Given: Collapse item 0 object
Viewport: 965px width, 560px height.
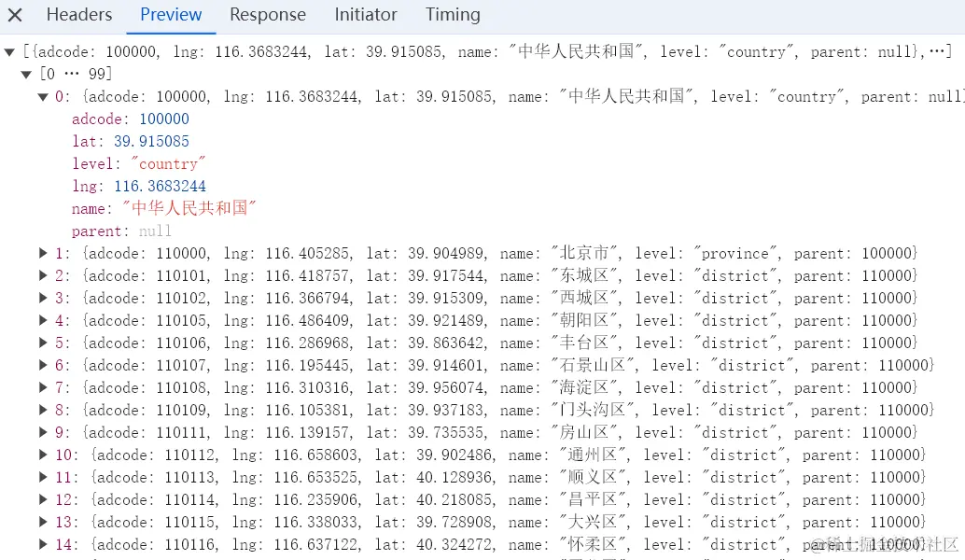Looking at the screenshot, I should [43, 97].
